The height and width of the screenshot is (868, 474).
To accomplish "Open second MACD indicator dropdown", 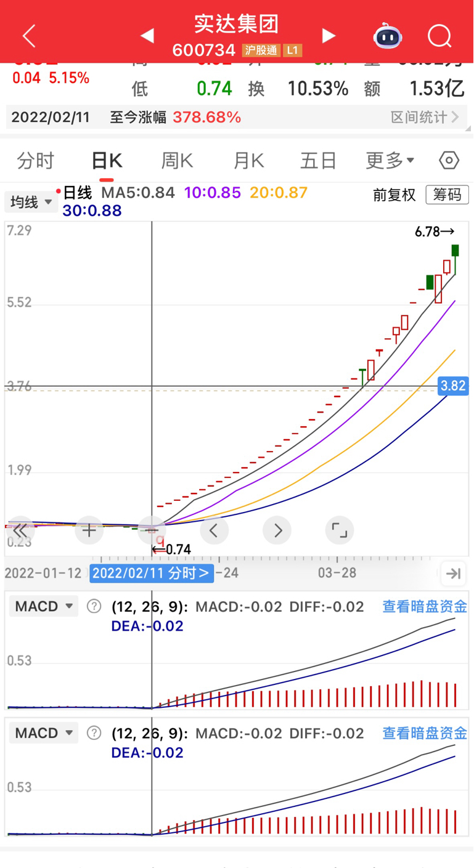I will pos(43,734).
